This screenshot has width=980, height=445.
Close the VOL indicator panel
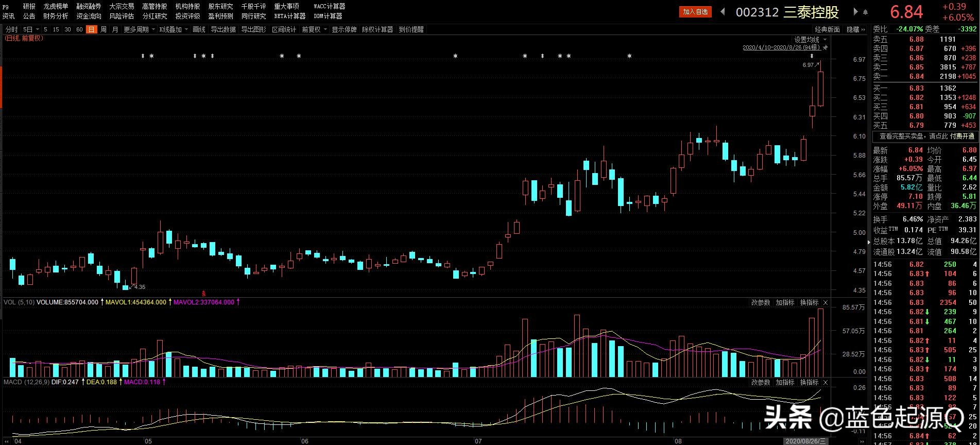(826, 302)
